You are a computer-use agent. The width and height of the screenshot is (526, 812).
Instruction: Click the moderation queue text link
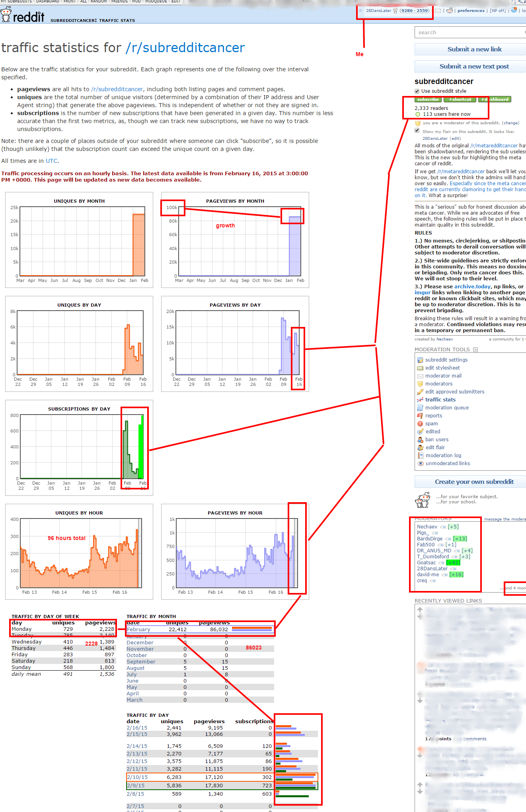[447, 408]
